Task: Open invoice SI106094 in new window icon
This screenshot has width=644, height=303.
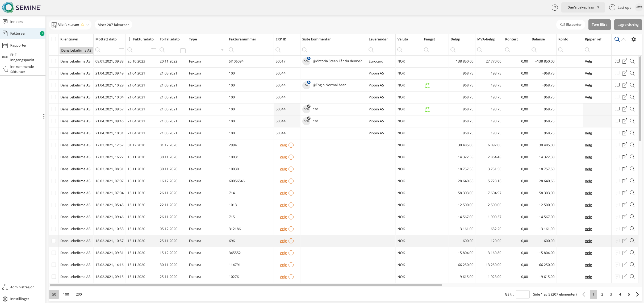Action: [625, 61]
